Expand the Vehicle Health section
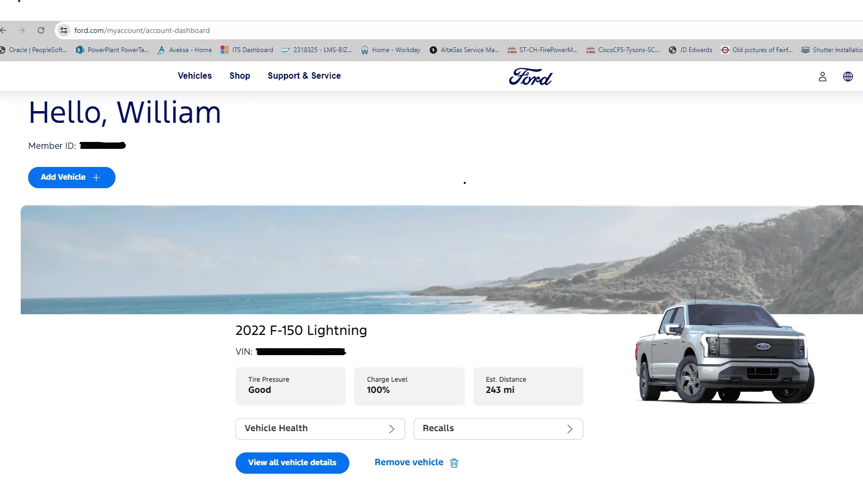863x504 pixels. (320, 429)
